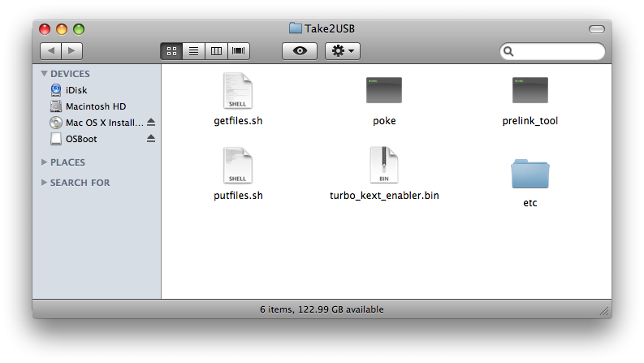644x363 pixels.
Task: Click the turbo_kext_enabler.bin name label
Action: pyautogui.click(x=384, y=196)
